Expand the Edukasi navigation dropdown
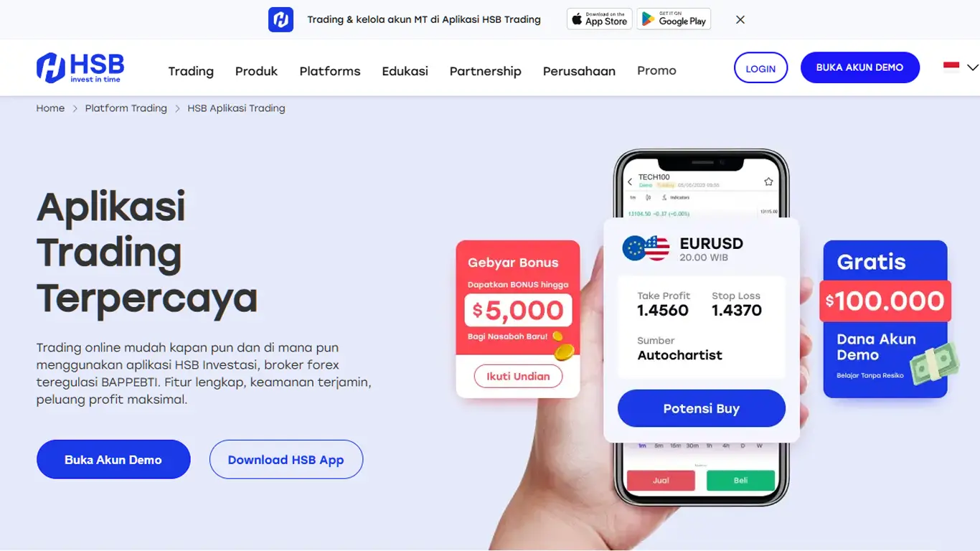 (x=405, y=71)
